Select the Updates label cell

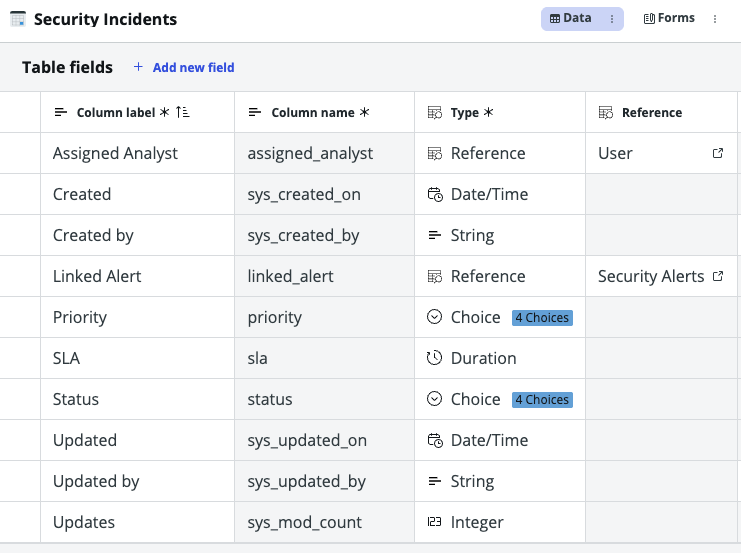coord(138,522)
